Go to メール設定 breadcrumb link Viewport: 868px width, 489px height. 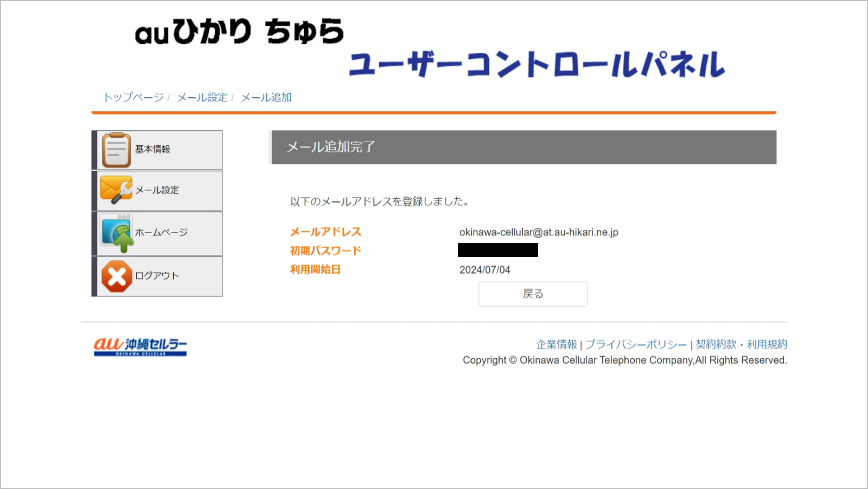click(x=202, y=97)
